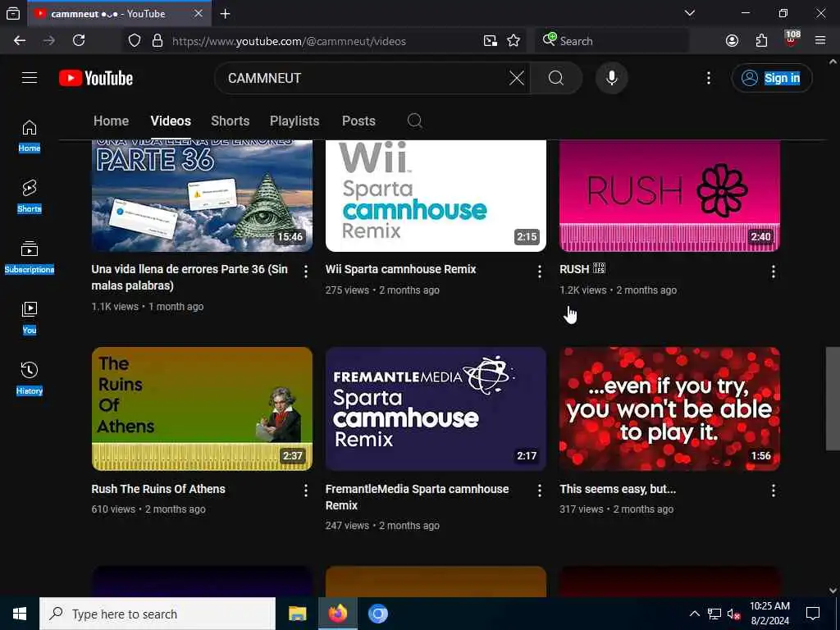The width and height of the screenshot is (840, 630).
Task: Open File Explorer from the taskbar
Action: (297, 614)
